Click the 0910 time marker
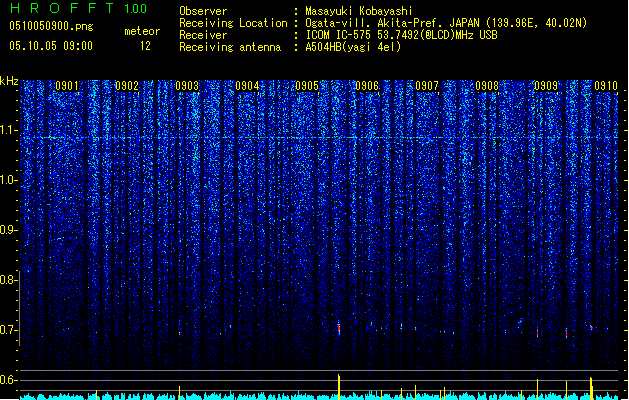The width and height of the screenshot is (629, 400). 606,86
